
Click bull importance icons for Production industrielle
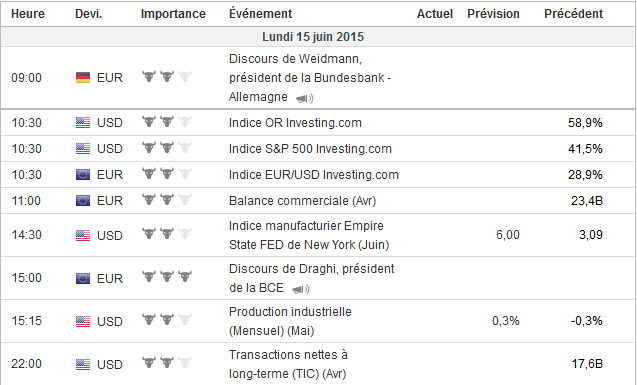point(167,320)
